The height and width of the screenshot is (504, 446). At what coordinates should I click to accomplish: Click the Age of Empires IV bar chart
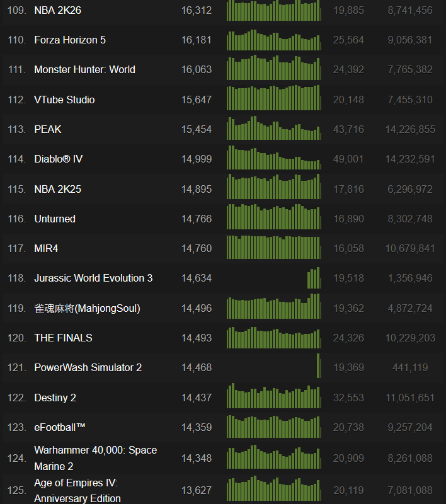[274, 488]
